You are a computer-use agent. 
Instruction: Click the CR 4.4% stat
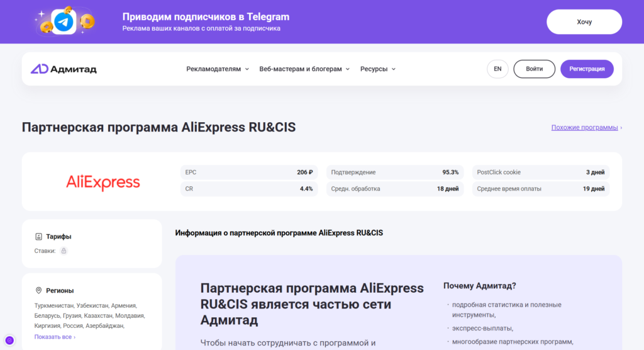249,189
